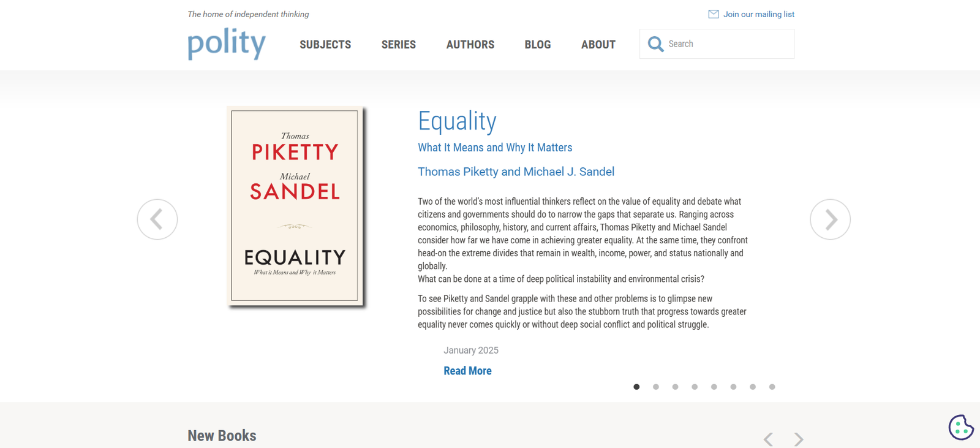Select the second carousel dot
Screen dimensions: 980x448
click(x=656, y=387)
